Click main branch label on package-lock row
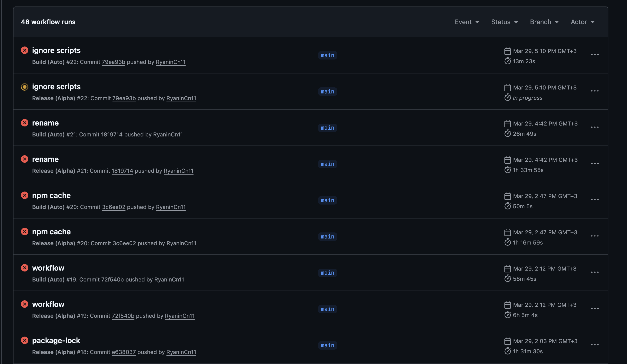This screenshot has height=364, width=627. pos(327,345)
